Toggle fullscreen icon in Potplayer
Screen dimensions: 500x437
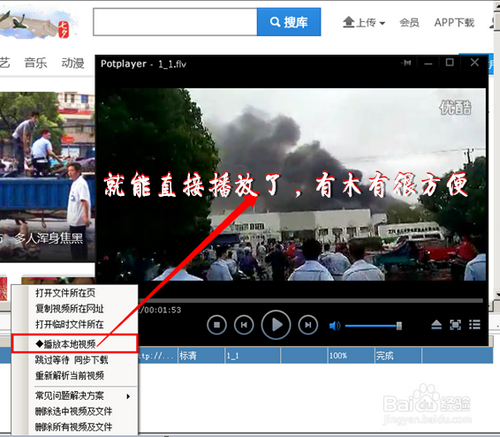point(456,325)
